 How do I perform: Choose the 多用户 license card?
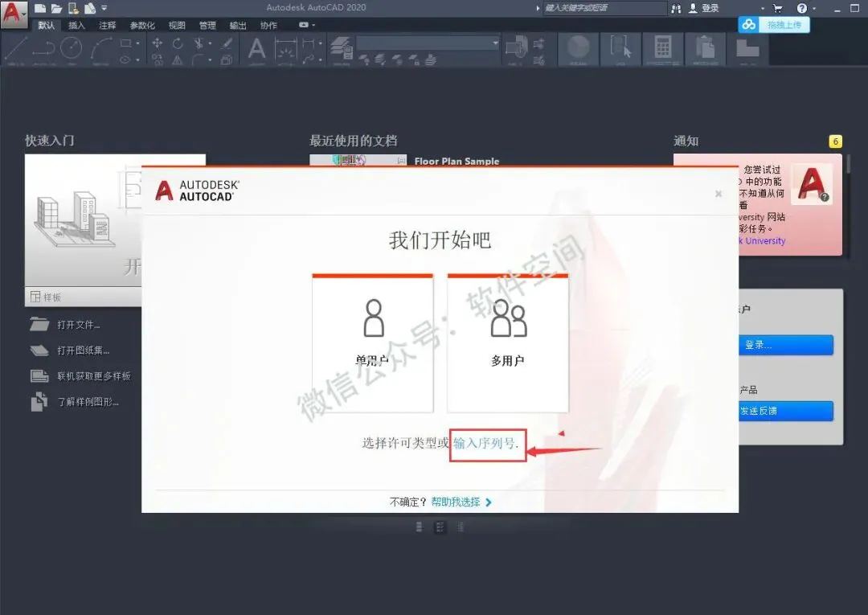point(508,343)
